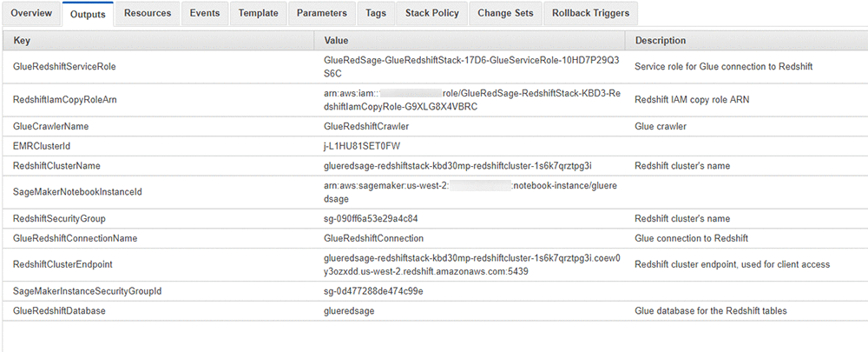This screenshot has height=352, width=868.
Task: Click the 'Glue crawler' description
Action: coord(661,126)
